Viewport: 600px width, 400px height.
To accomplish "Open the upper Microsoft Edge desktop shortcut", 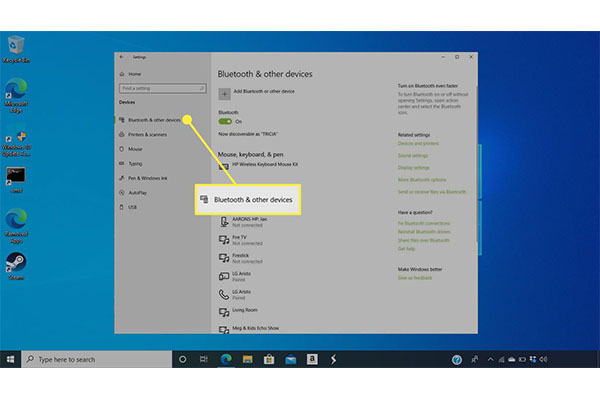I will 16,95.
